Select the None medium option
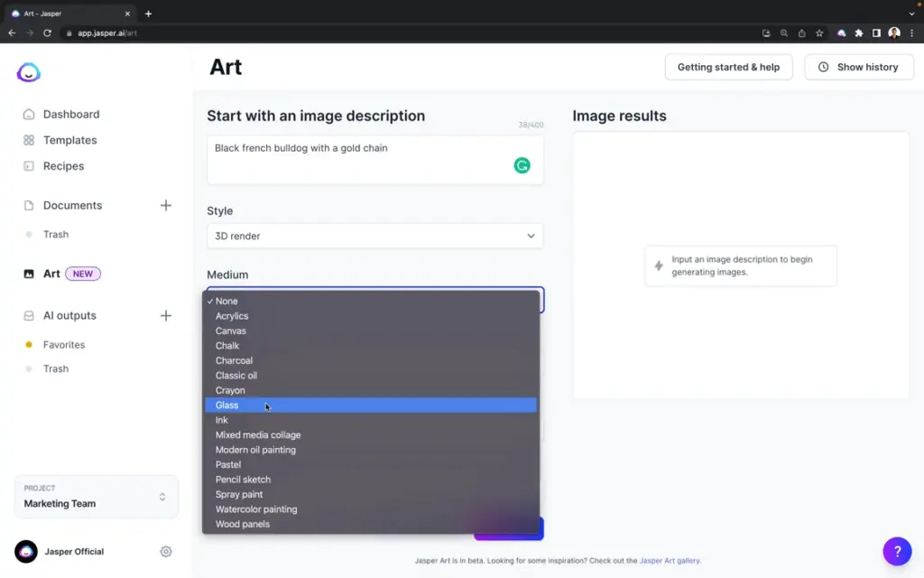 pos(226,302)
